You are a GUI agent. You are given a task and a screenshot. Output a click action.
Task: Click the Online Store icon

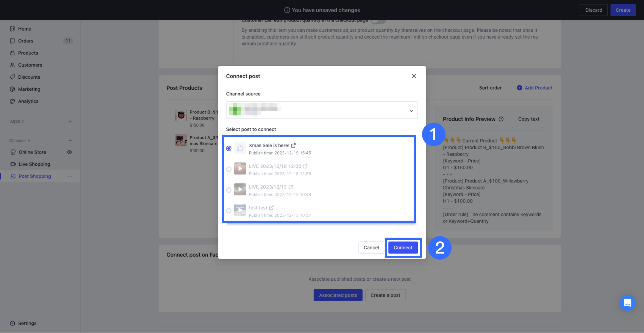[x=13, y=152]
